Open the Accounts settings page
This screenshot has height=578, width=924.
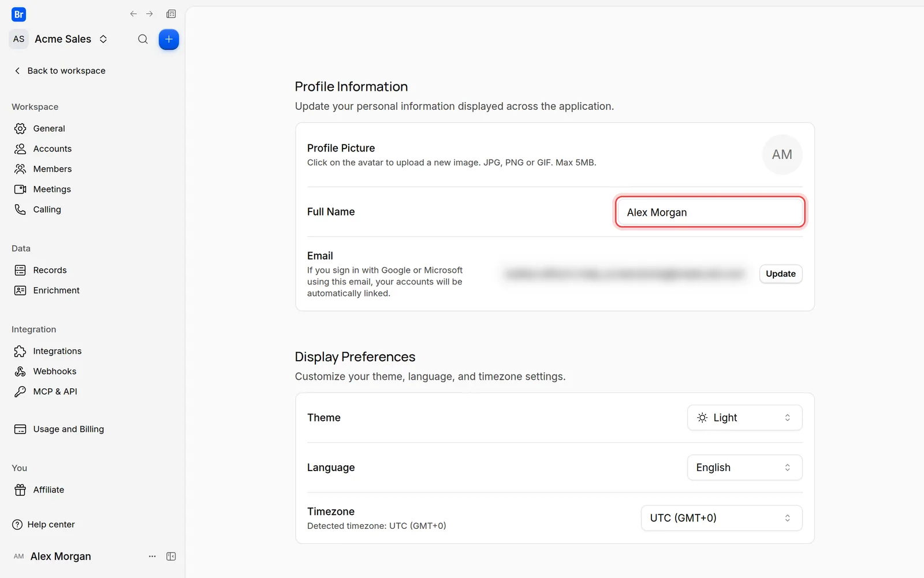[53, 149]
